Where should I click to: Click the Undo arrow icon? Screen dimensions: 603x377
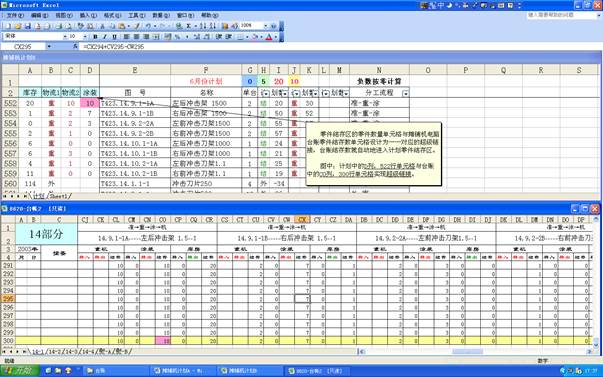pos(148,26)
